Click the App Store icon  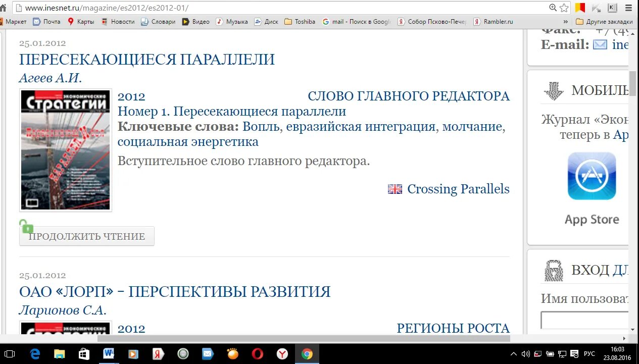click(592, 176)
